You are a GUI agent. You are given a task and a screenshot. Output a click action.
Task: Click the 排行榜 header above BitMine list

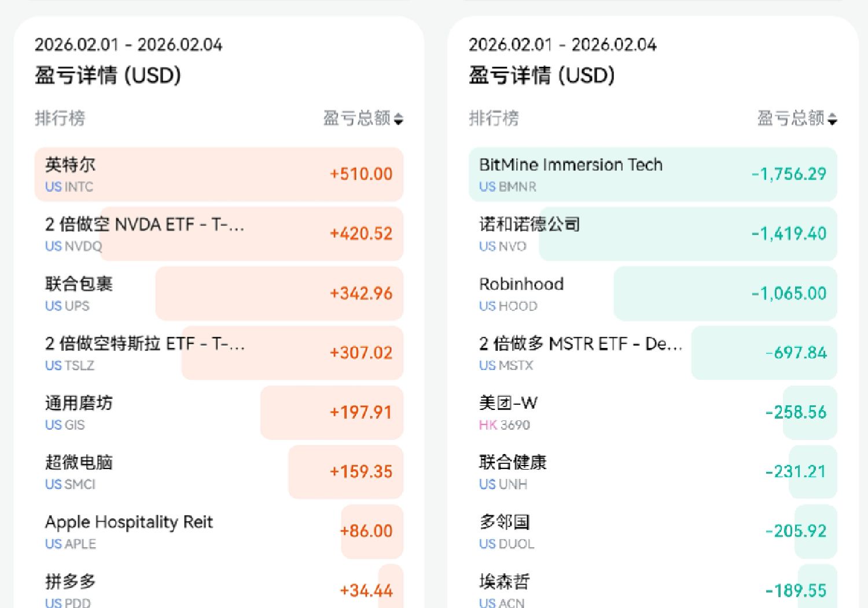pos(494,119)
